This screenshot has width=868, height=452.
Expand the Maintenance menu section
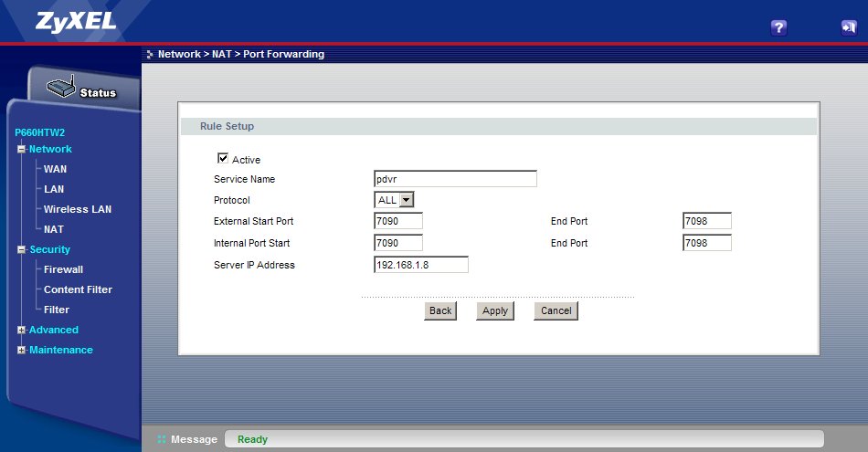click(x=22, y=350)
